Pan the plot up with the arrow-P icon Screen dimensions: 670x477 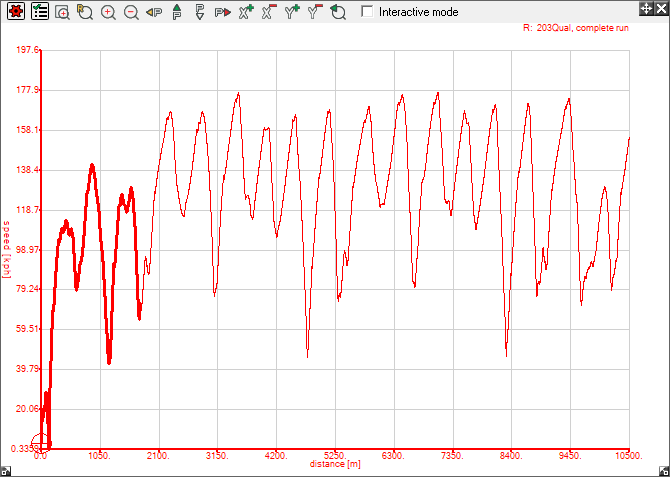tap(177, 12)
